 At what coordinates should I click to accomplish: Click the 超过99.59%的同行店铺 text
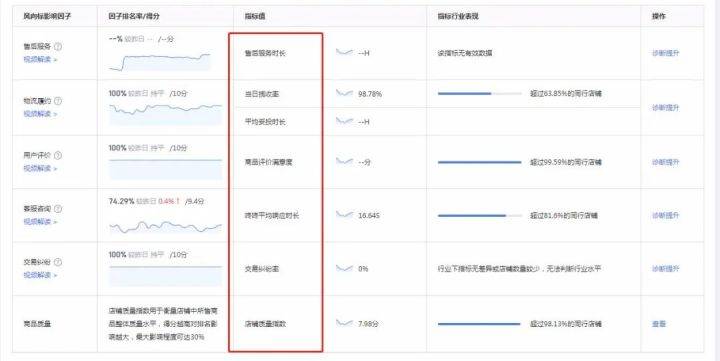(566, 162)
